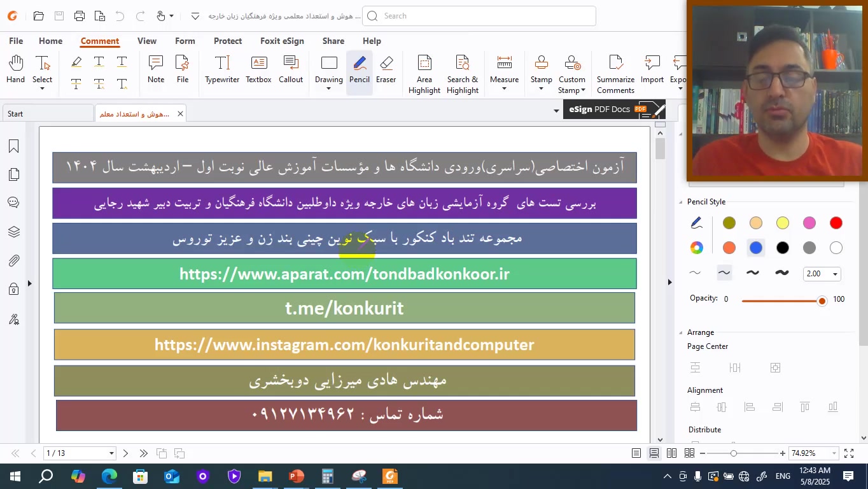Click the eSign PDF Docs banner
The width and height of the screenshot is (868, 489).
pos(615,110)
